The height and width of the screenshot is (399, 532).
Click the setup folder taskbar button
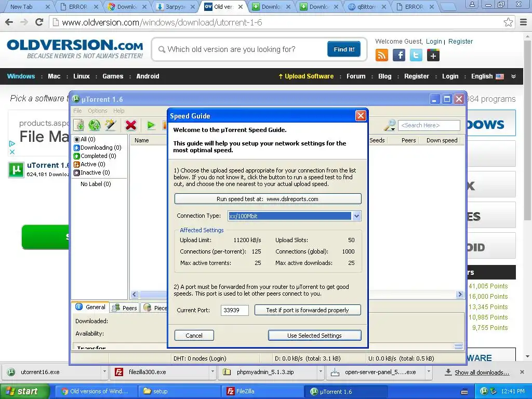click(179, 391)
